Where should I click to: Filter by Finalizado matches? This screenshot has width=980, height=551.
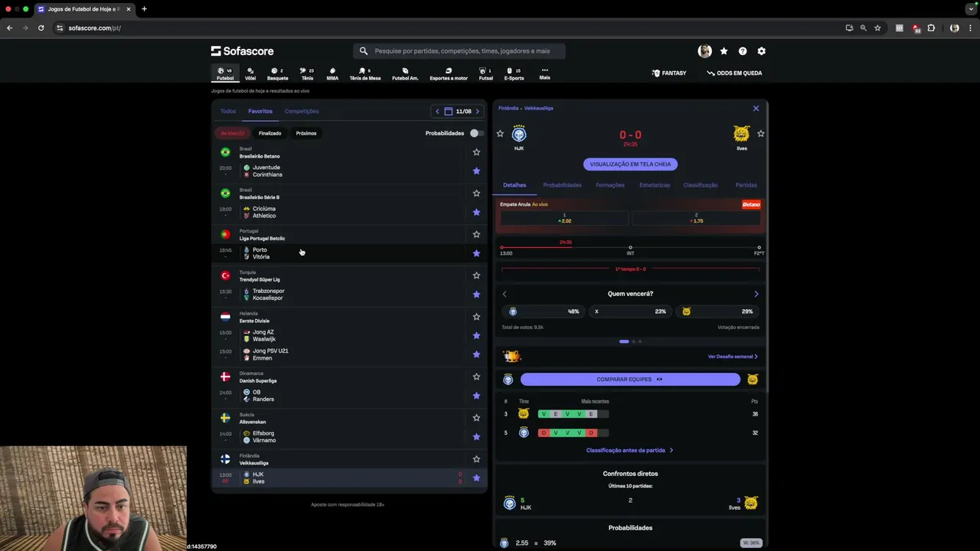pos(269,133)
